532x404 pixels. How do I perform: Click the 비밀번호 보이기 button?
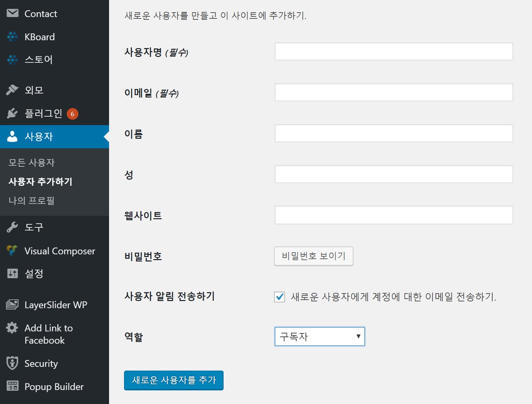click(x=313, y=256)
